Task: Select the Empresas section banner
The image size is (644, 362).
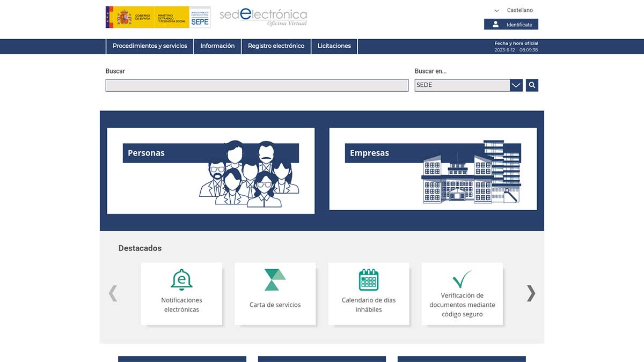Action: 433,169
